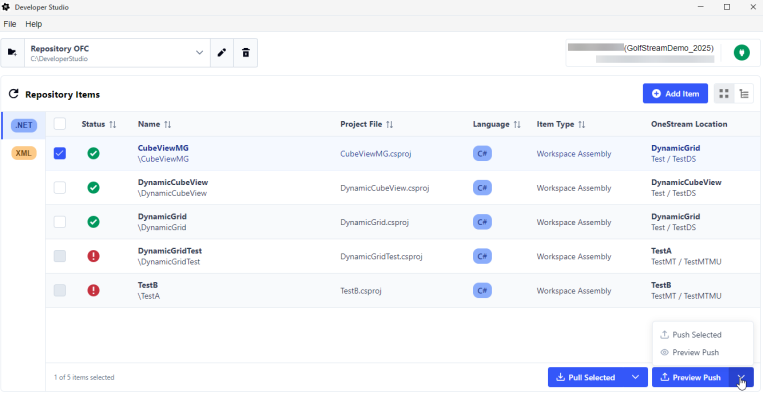Sort by the Item Type column arrows
The height and width of the screenshot is (394, 763).
581,125
